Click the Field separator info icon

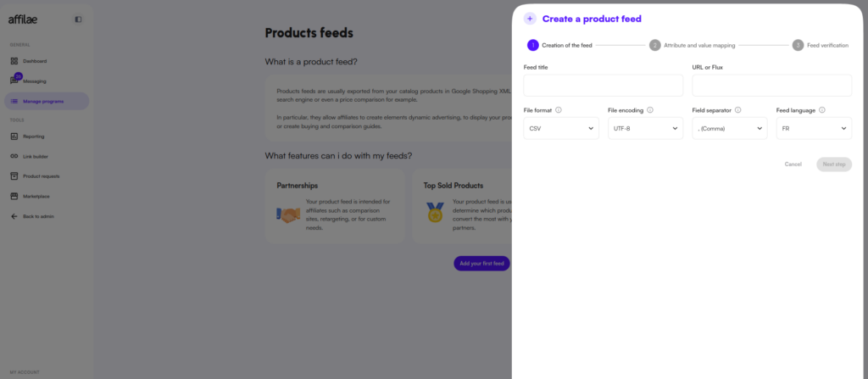(738, 110)
